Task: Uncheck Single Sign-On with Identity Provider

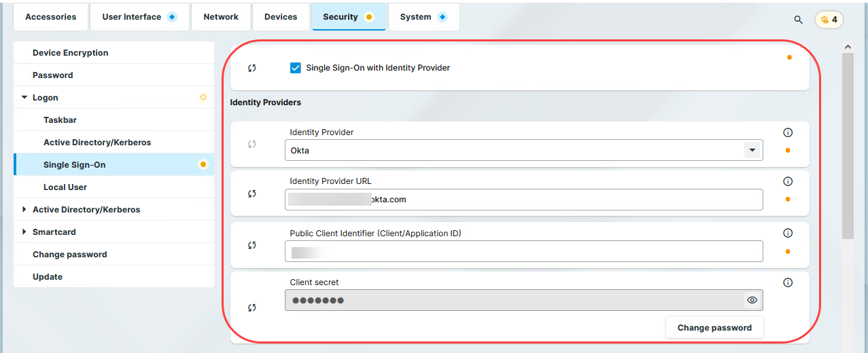Action: coord(296,68)
